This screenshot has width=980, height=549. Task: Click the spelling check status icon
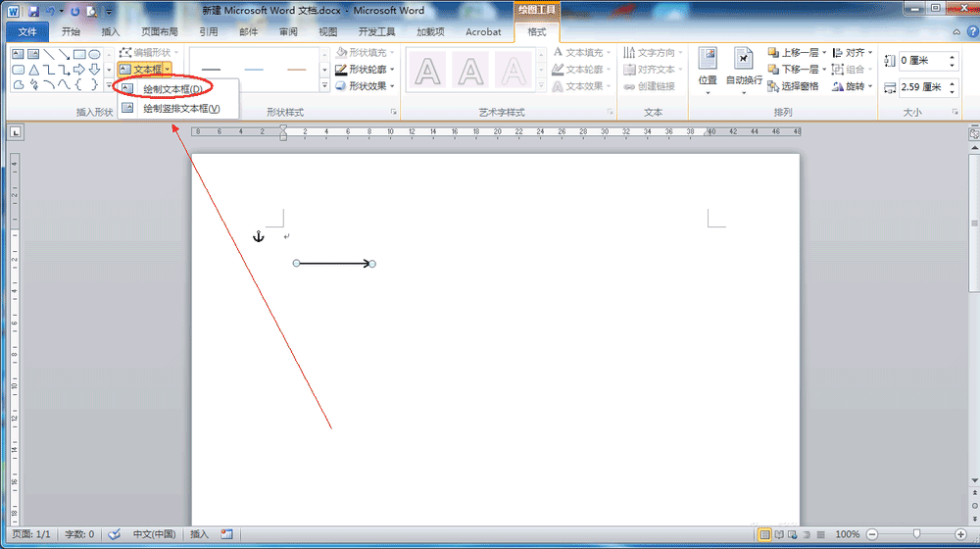click(114, 534)
